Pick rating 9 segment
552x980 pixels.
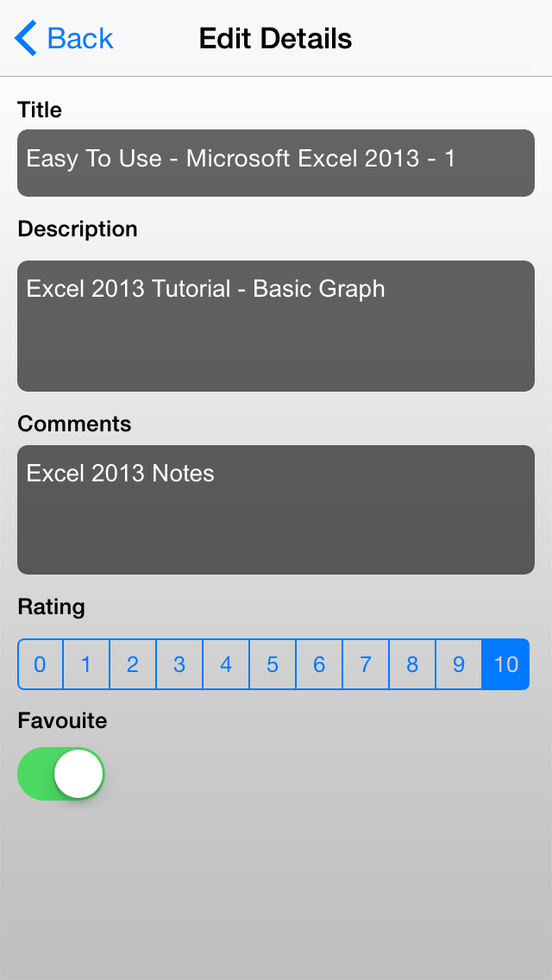coord(459,664)
